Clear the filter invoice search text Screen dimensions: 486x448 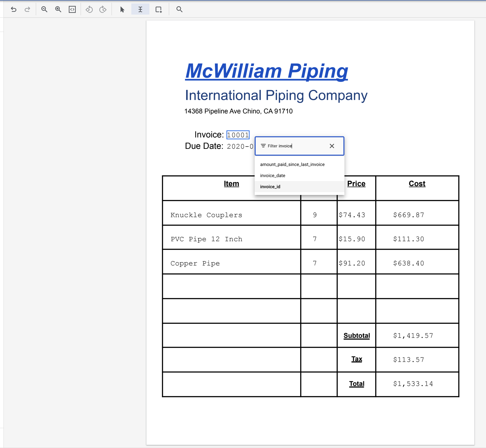tap(332, 146)
